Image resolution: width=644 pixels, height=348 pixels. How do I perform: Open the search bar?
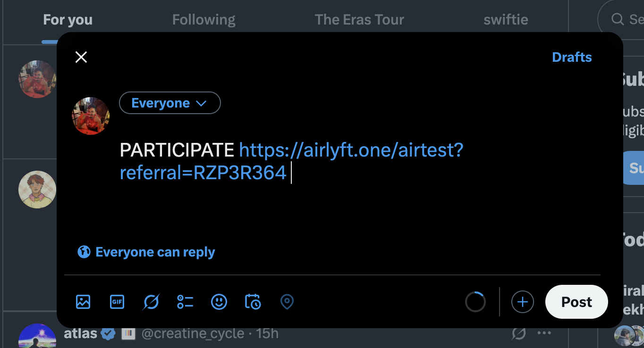tap(617, 19)
